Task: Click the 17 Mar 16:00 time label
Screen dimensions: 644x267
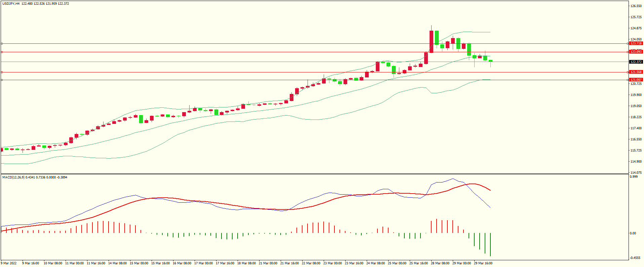Action: click(x=225, y=263)
